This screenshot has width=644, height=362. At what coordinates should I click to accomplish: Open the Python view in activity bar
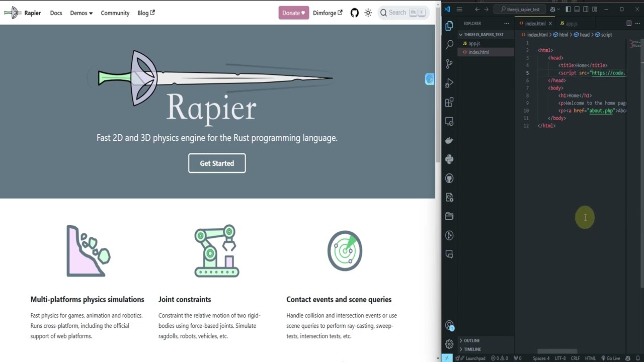449,159
